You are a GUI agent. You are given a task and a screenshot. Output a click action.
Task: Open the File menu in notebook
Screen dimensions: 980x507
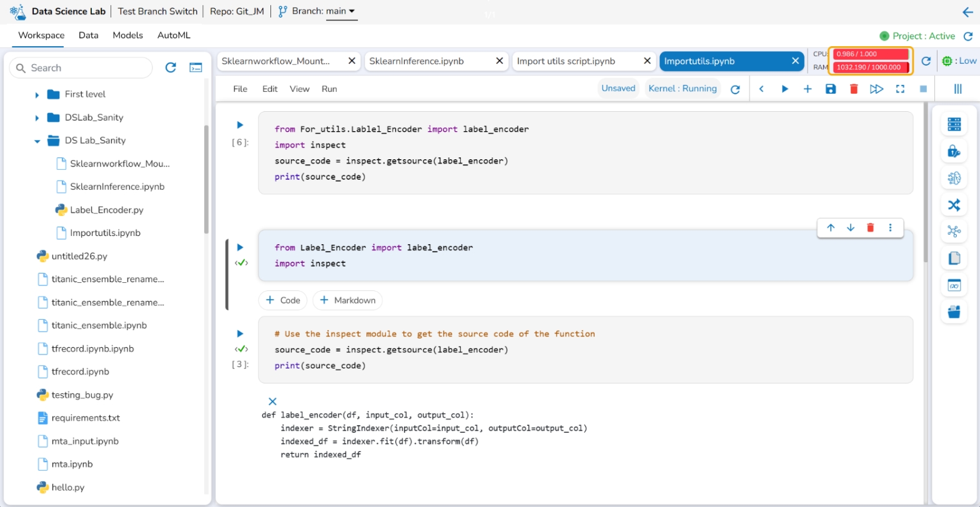(x=240, y=89)
